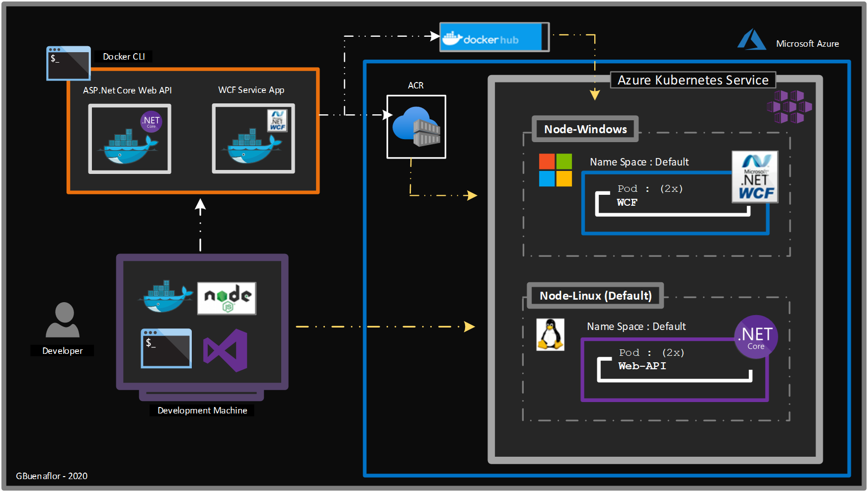
Task: Click the purple .NET Core circle on Web-API pod
Action: point(756,337)
